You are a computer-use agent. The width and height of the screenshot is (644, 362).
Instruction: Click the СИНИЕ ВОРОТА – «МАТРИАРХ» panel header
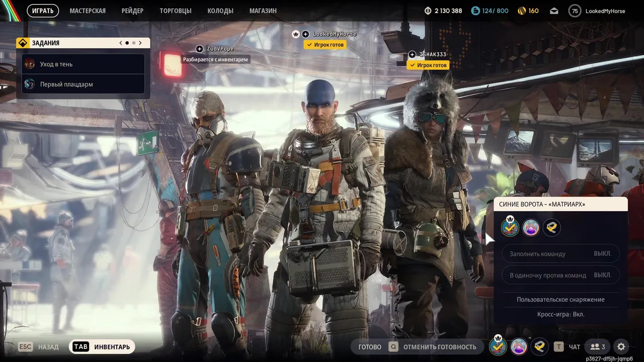560,204
